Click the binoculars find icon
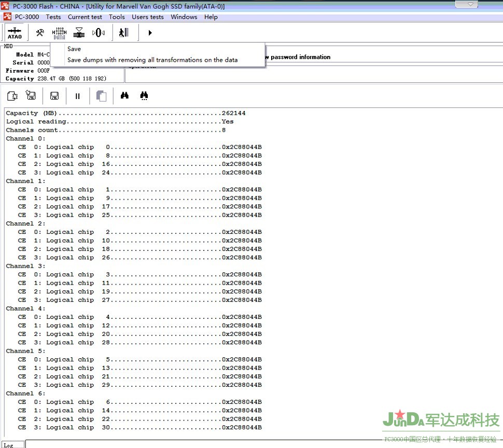The height and width of the screenshot is (448, 503). point(124,96)
